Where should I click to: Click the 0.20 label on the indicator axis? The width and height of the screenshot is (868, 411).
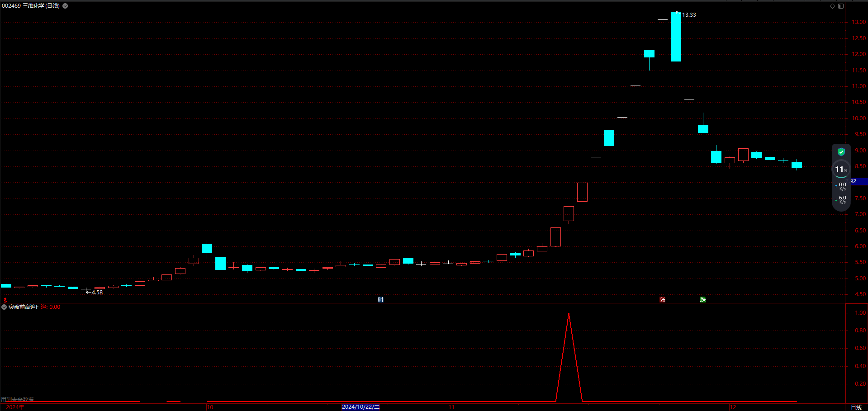pos(860,384)
